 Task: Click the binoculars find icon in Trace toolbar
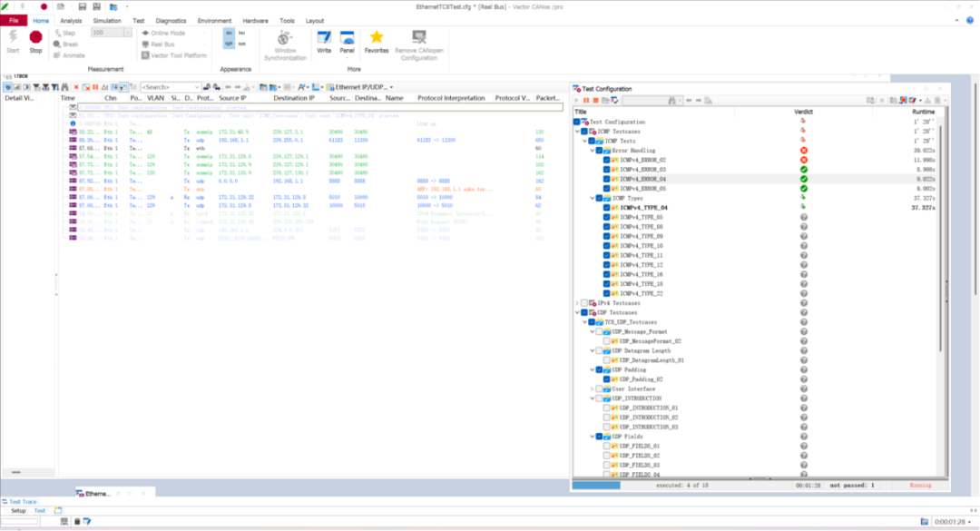64,87
